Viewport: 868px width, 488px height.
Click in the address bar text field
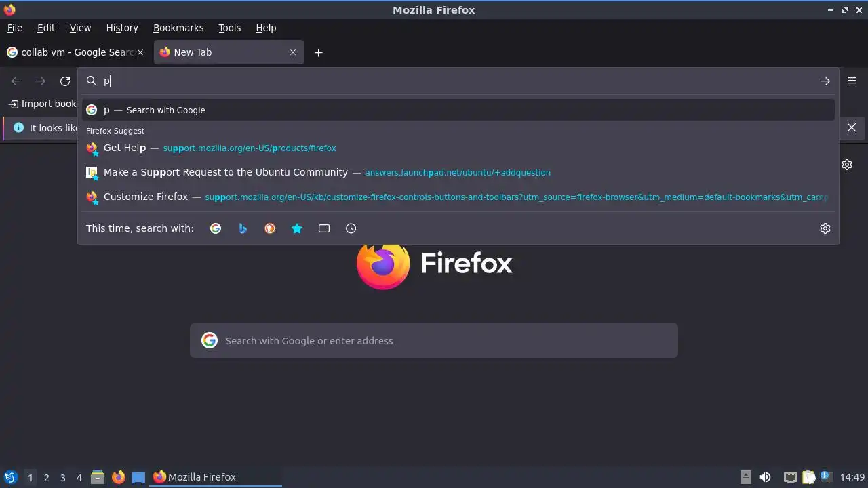click(x=458, y=81)
